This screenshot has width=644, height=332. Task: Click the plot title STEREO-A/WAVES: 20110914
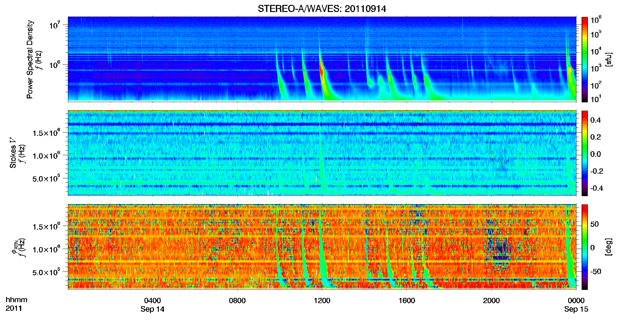pyautogui.click(x=322, y=9)
